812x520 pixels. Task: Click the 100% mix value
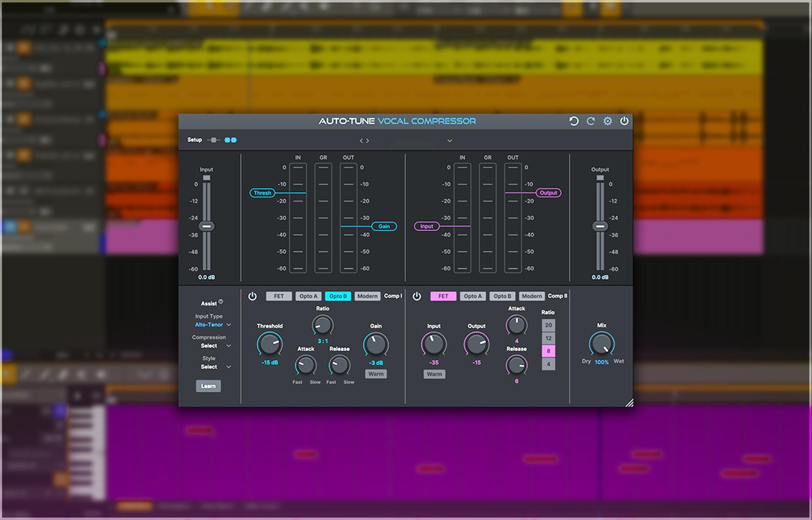(601, 362)
